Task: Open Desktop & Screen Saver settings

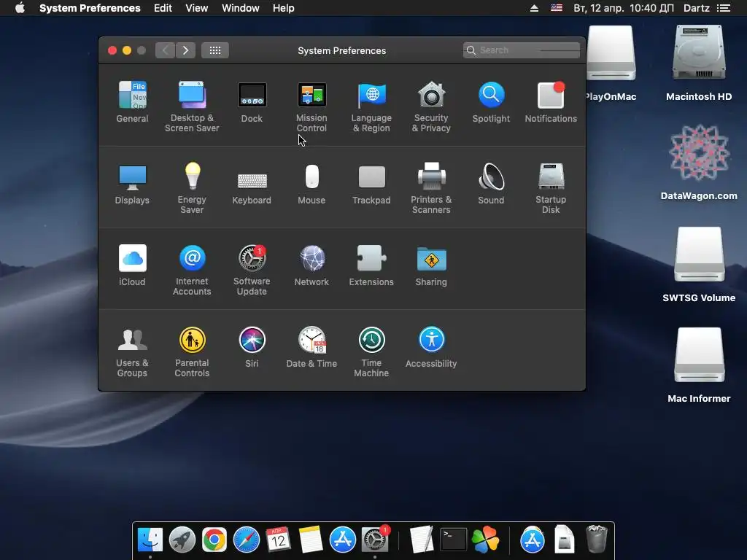Action: point(192,106)
